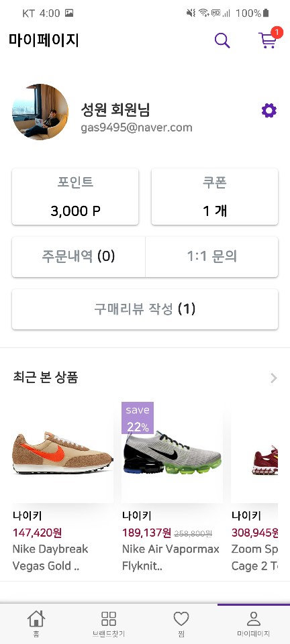This screenshot has height=644, width=290.
Task: Click the cart notification badge
Action: coord(277,32)
